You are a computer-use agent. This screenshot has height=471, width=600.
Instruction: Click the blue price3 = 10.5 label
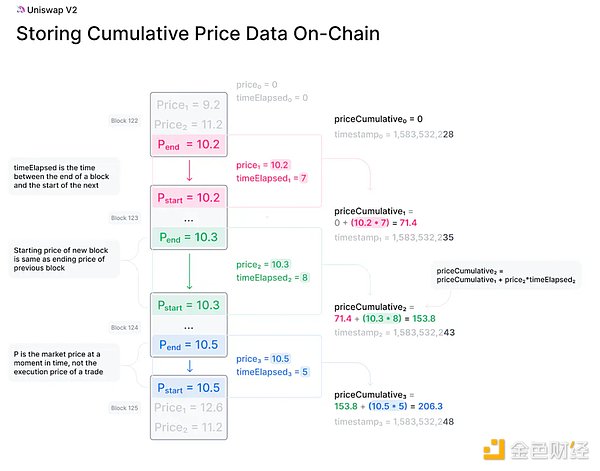click(263, 359)
